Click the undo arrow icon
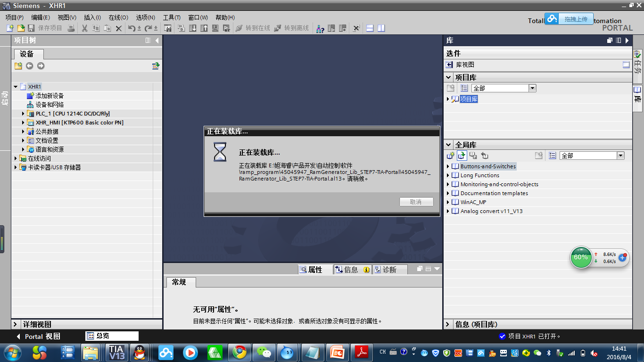This screenshot has height=362, width=644. click(132, 28)
